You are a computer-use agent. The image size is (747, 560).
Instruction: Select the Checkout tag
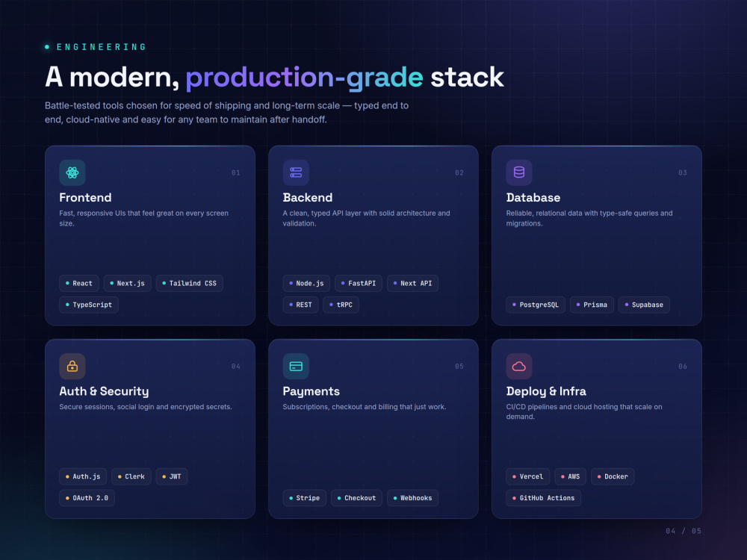click(356, 498)
